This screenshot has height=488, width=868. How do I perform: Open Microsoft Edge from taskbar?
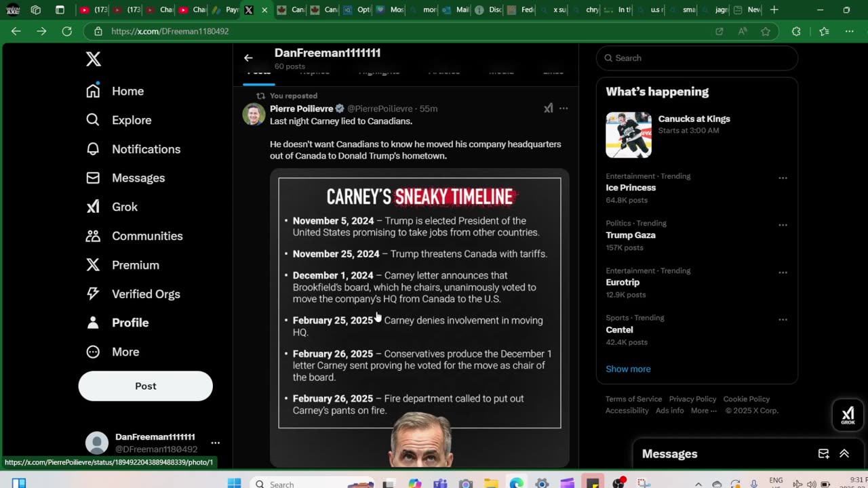pyautogui.click(x=517, y=483)
